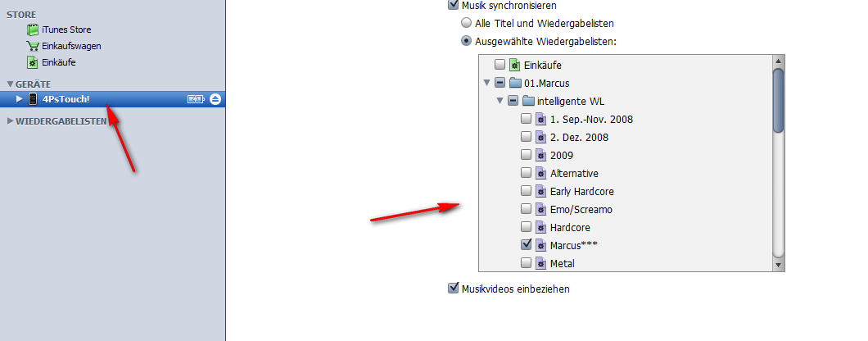The image size is (868, 341).
Task: Check the Emo/Screamo playlist checkbox
Action: click(527, 210)
